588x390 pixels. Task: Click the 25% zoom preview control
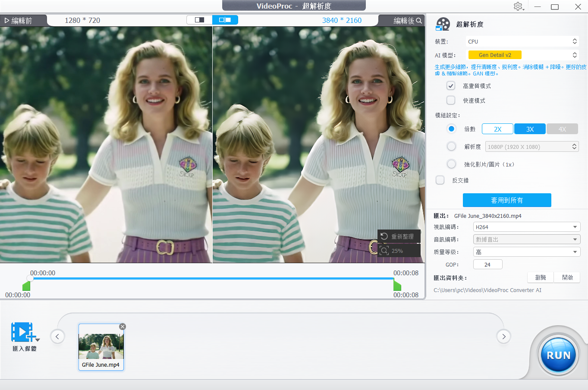click(399, 251)
